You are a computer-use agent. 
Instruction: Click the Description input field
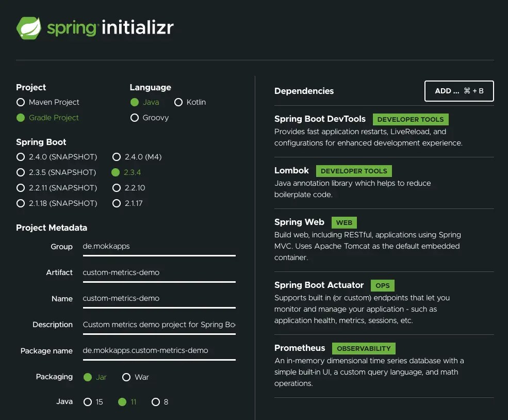[159, 325]
